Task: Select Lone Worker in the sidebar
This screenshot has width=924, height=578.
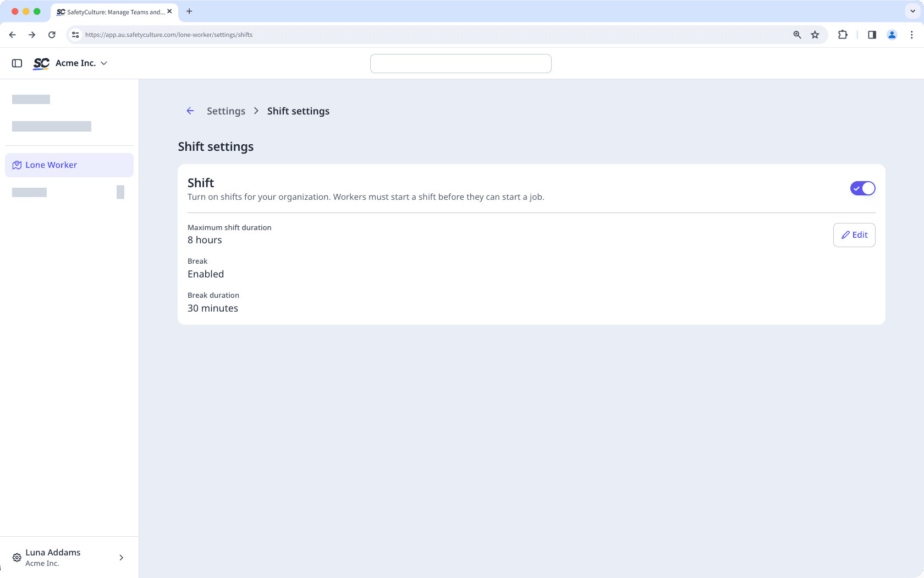Action: (52, 165)
